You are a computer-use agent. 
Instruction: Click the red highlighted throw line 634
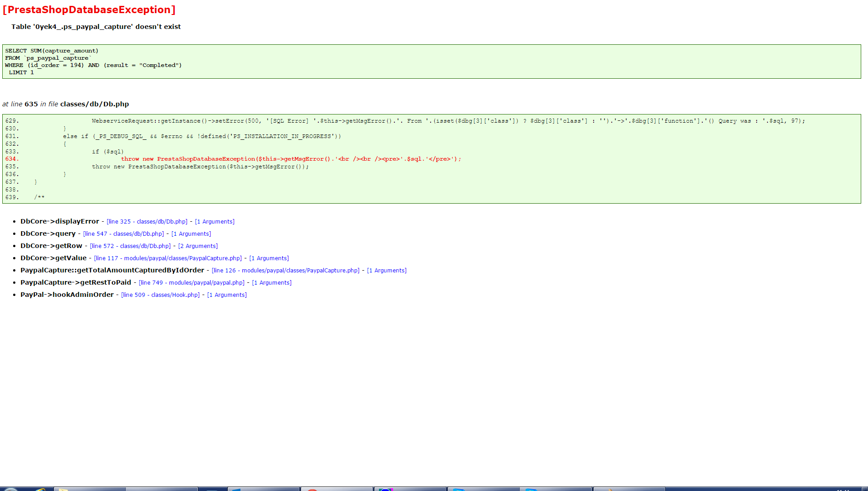point(291,159)
